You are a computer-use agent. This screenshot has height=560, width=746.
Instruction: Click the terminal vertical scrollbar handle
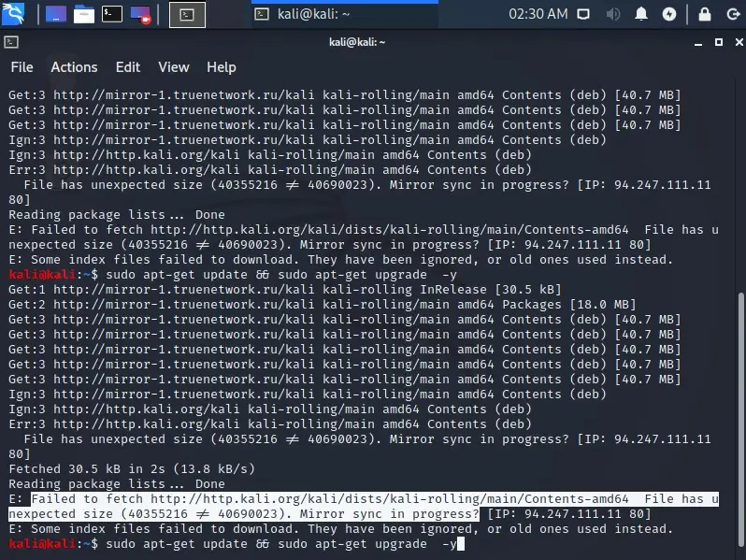(x=740, y=420)
